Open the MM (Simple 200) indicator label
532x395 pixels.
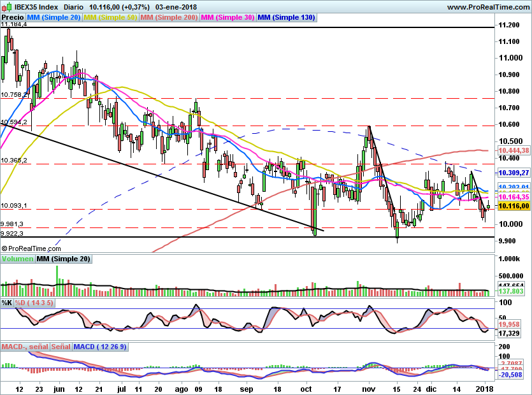point(169,17)
